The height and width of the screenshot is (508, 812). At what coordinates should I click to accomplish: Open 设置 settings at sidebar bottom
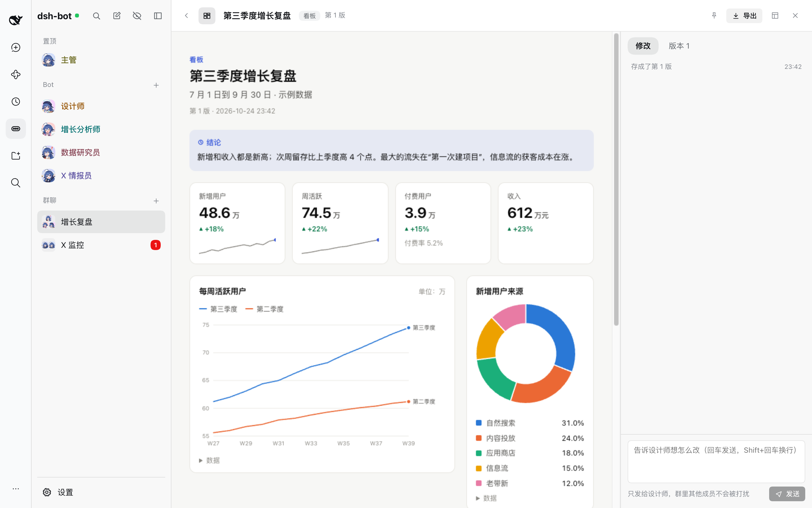pyautogui.click(x=101, y=492)
